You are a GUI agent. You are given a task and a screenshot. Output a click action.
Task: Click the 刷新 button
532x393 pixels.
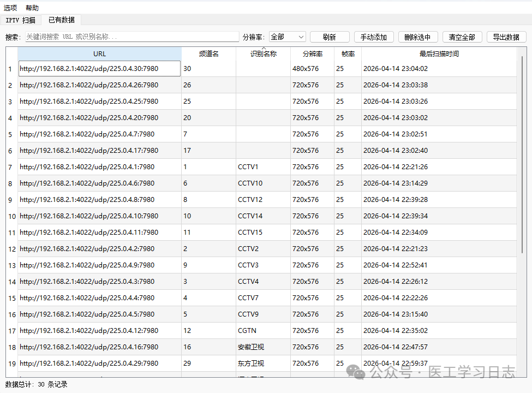pos(329,37)
